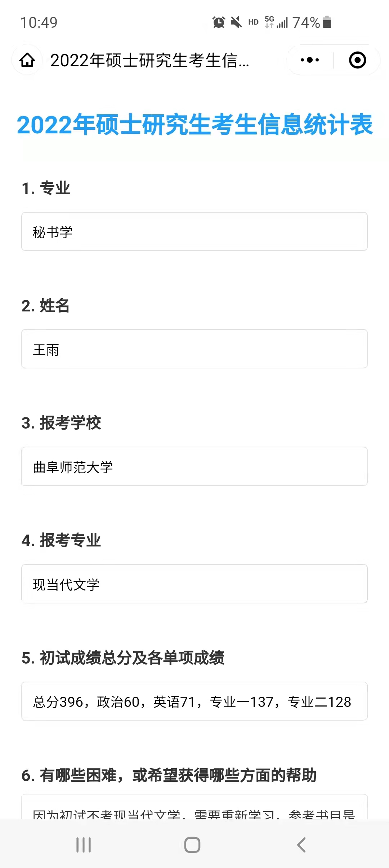
Task: Edit the 报考专业 field with 现当代文学
Action: click(194, 584)
